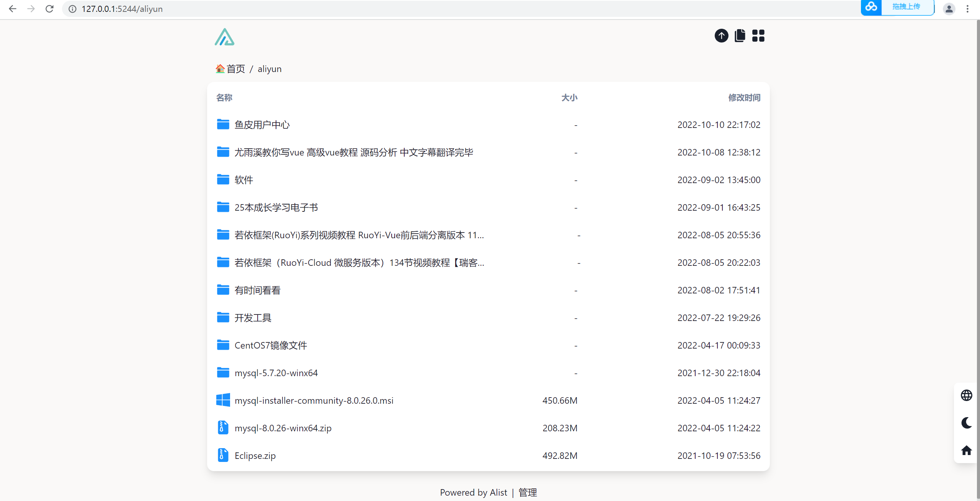This screenshot has width=980, height=501.
Task: Open Eclipse.zip file
Action: (255, 456)
